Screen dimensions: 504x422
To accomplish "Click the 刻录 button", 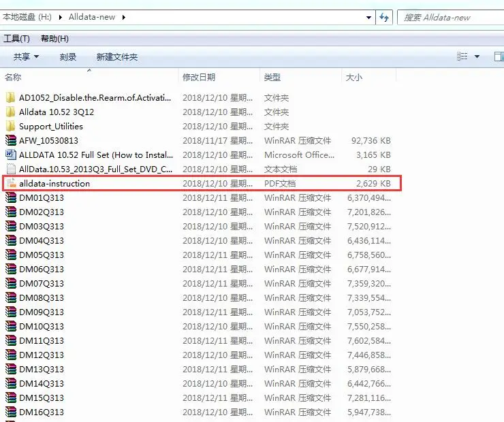I will coord(68,57).
